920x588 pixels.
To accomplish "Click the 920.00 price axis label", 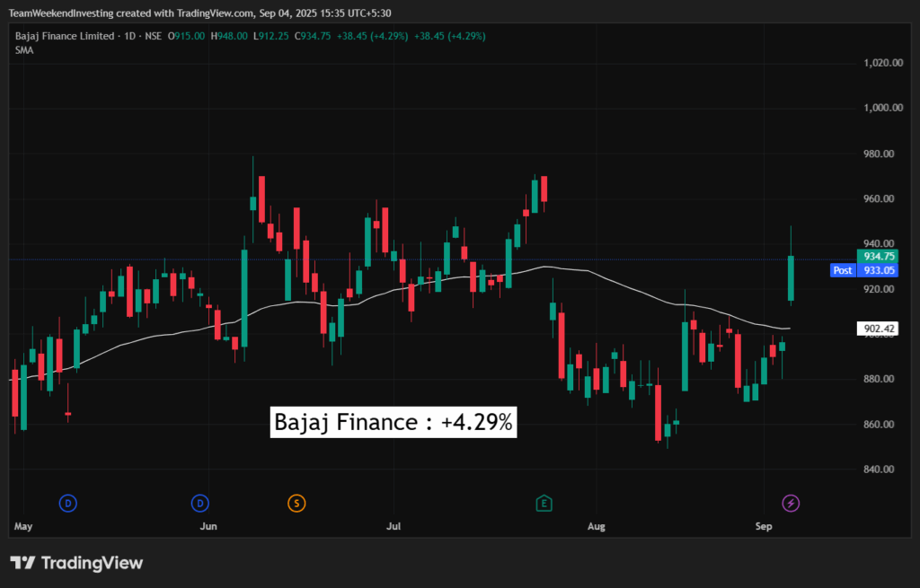I will pos(879,289).
